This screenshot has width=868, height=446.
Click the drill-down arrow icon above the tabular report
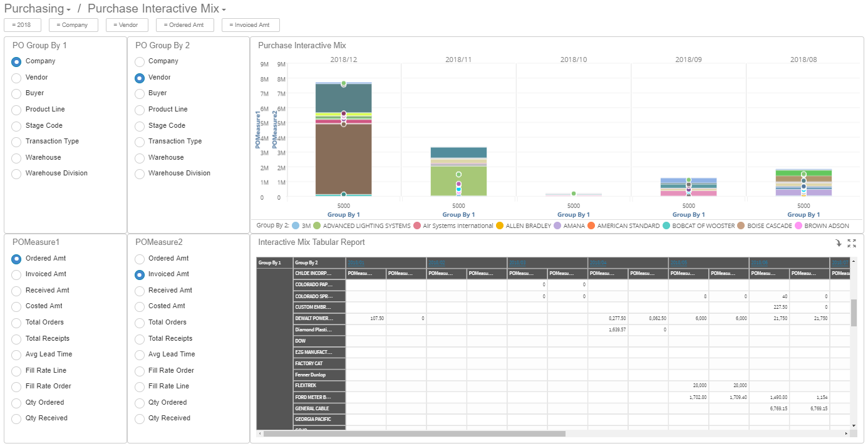(839, 242)
